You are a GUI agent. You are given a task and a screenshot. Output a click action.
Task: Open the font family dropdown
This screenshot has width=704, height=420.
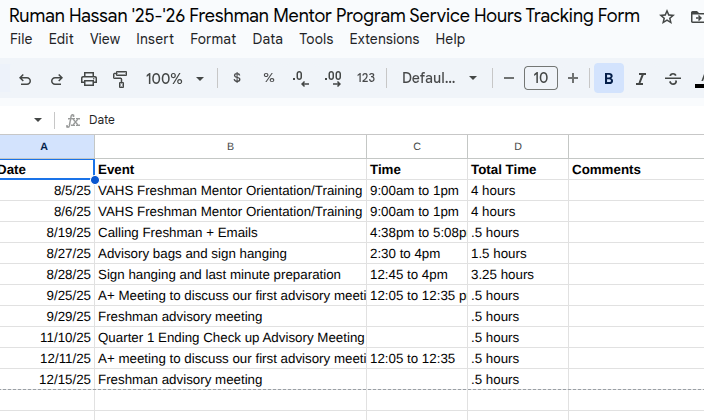coord(441,79)
